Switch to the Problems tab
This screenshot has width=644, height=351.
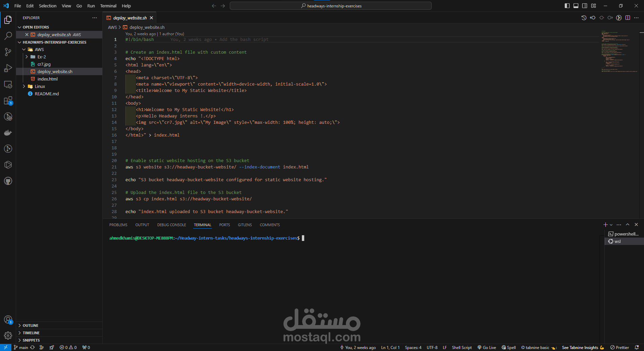coord(118,225)
